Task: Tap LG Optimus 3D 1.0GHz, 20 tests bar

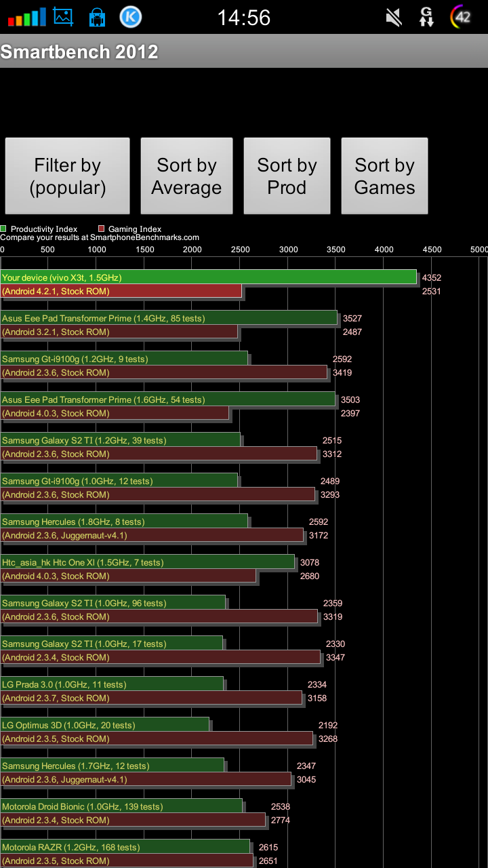Action: click(x=105, y=725)
